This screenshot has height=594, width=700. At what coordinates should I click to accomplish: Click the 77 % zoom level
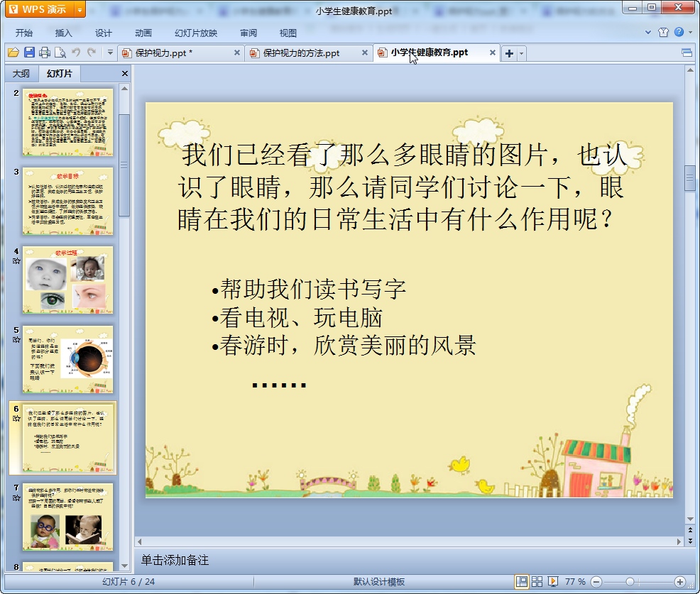[x=575, y=581]
